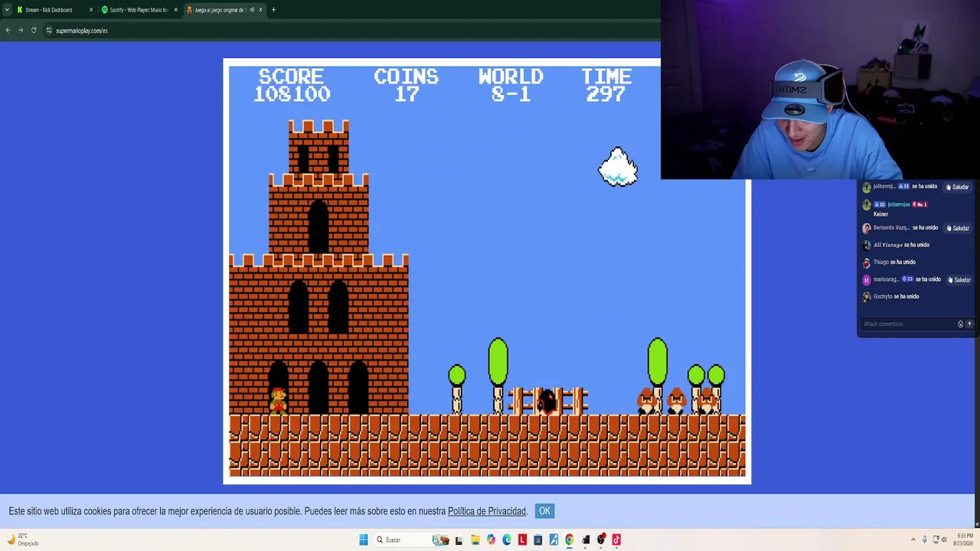Go forward in browser history
This screenshot has width=980, height=551.
21,31
